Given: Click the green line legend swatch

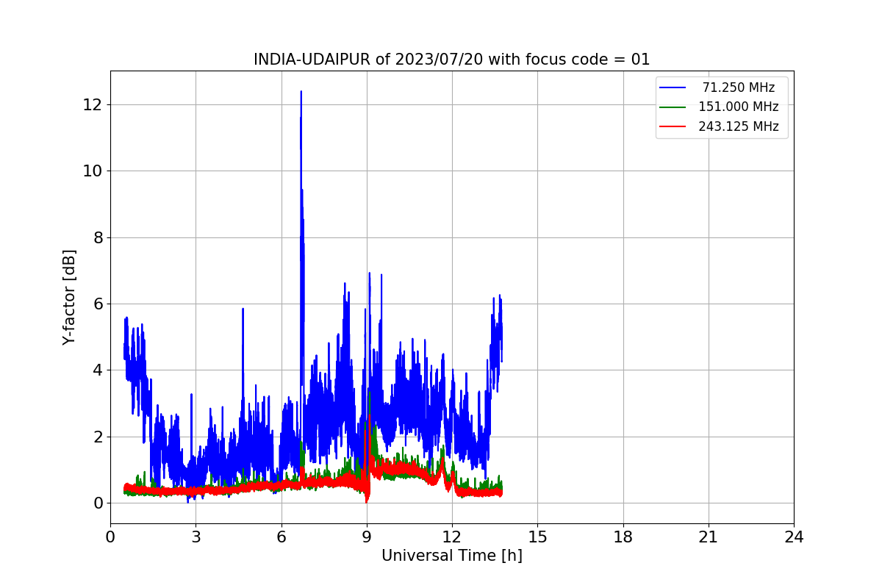Looking at the screenshot, I should tap(673, 107).
